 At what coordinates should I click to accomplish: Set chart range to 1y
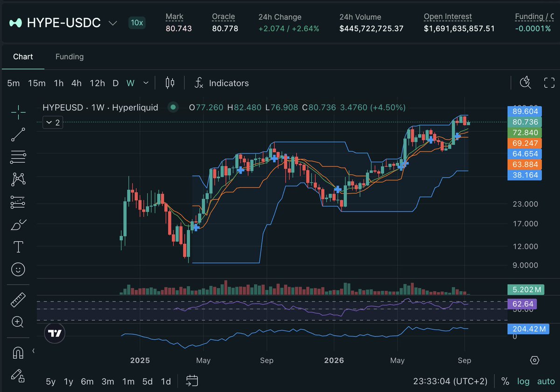tap(69, 381)
